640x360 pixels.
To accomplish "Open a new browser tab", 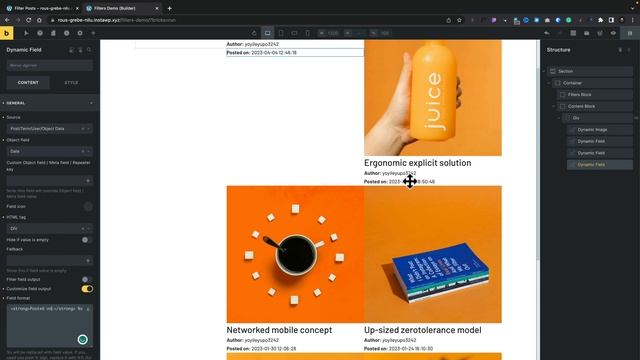I will tap(169, 8).
